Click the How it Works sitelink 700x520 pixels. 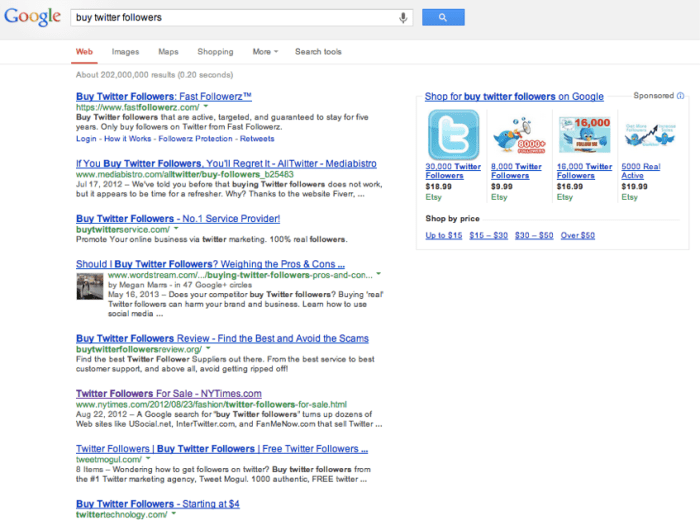[128, 139]
